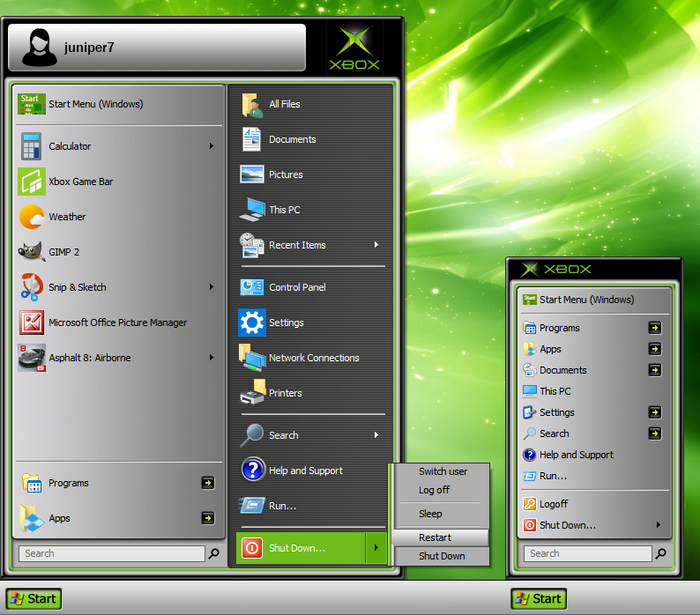This screenshot has height=615, width=700.
Task: Launch Xbox Game Bar icon
Action: click(32, 182)
